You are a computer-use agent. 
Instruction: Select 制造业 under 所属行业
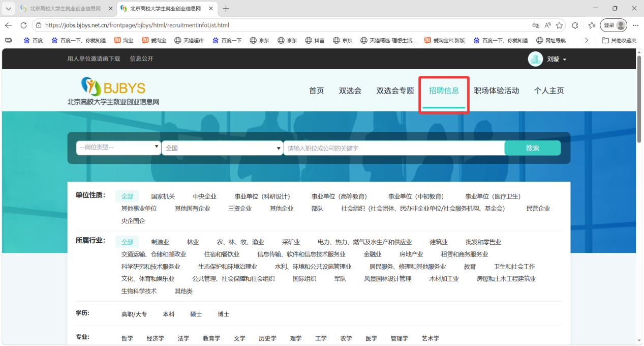click(160, 242)
